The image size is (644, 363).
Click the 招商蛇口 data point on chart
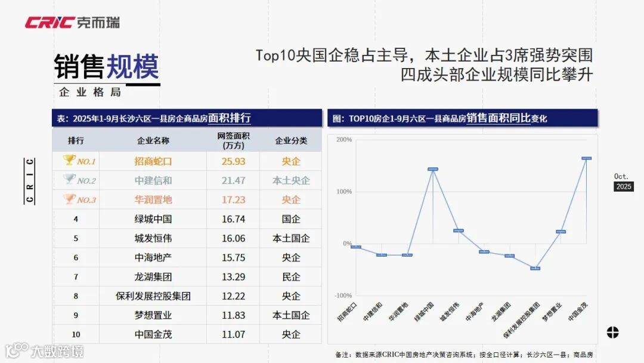tap(356, 247)
